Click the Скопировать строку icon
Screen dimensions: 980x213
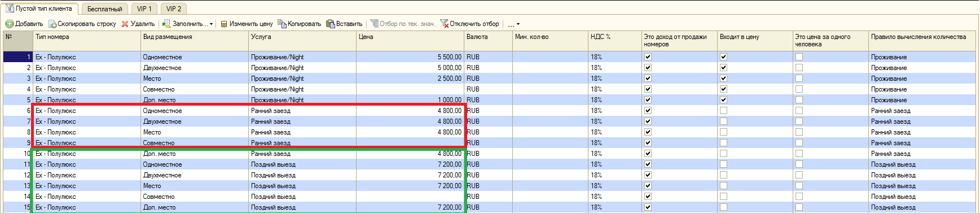click(52, 24)
